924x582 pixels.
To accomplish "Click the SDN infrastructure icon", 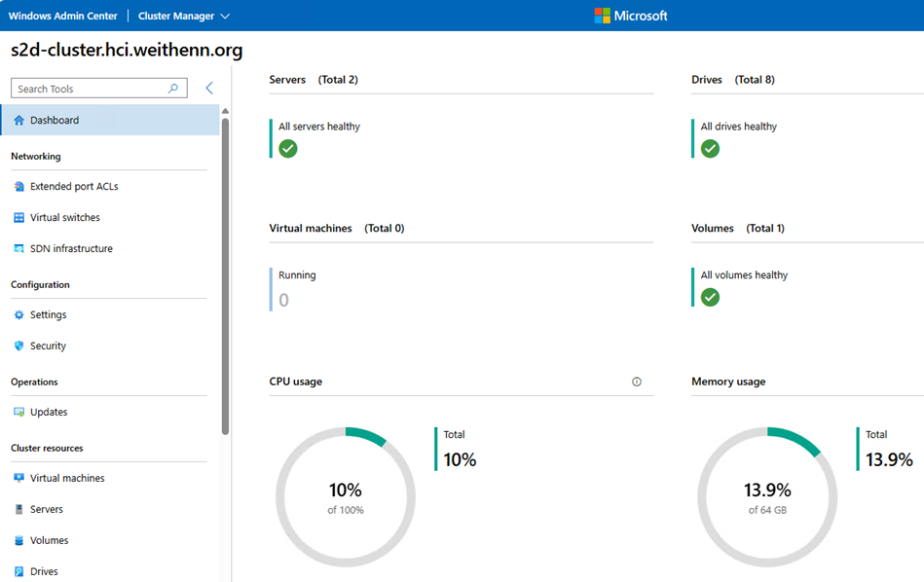I will point(18,249).
